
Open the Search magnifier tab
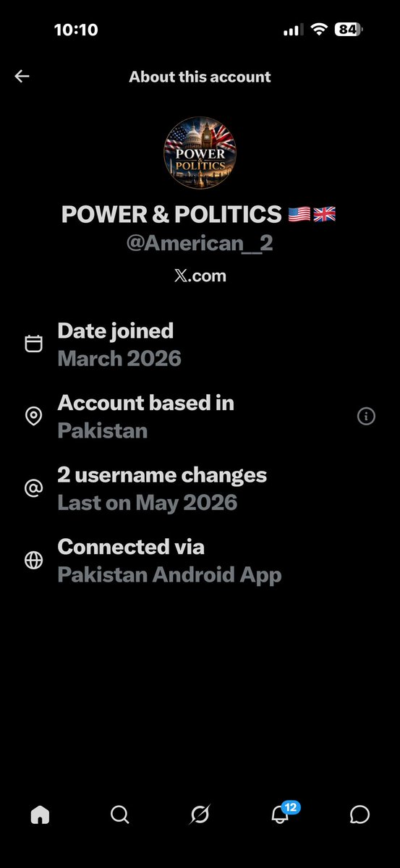pyautogui.click(x=120, y=814)
